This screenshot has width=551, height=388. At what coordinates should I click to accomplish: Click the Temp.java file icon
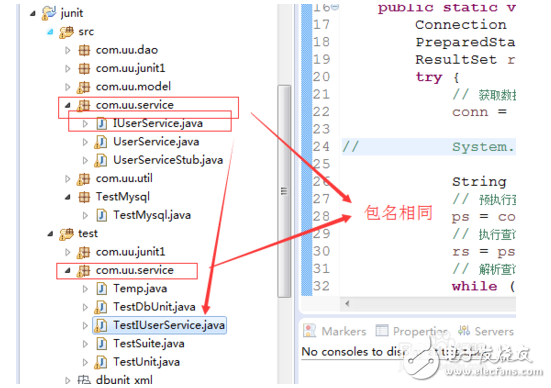click(x=101, y=289)
